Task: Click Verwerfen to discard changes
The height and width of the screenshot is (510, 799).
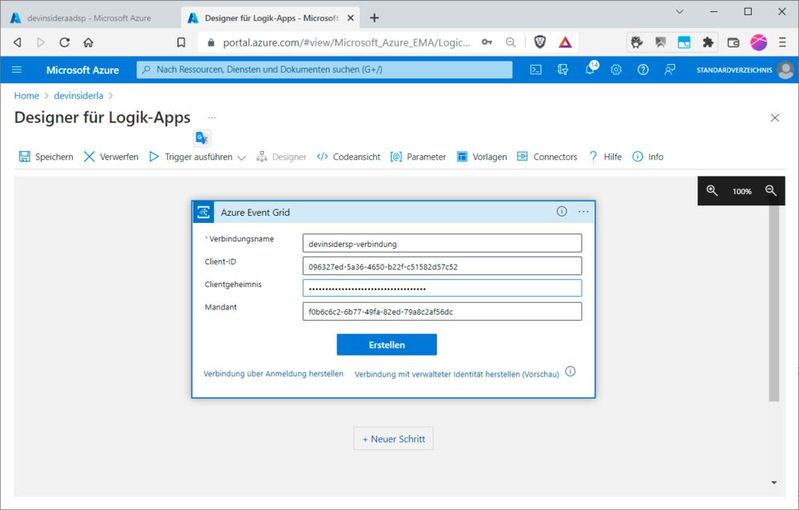Action: (111, 156)
